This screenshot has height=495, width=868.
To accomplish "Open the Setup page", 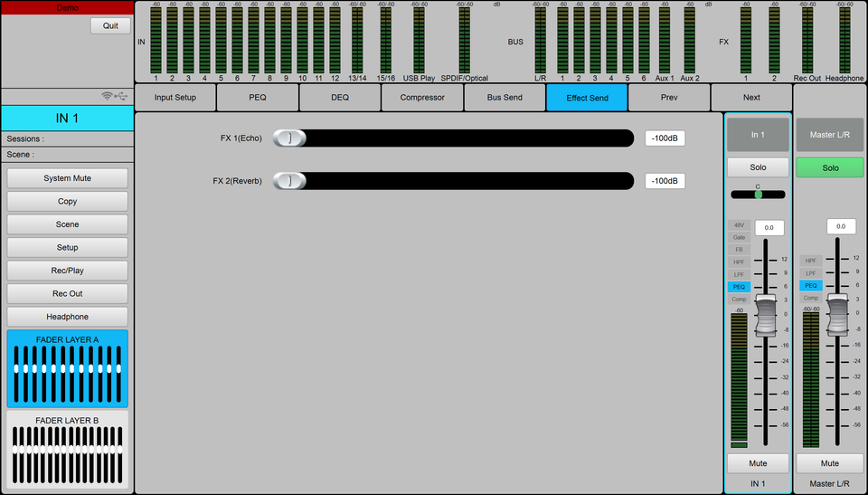I will click(x=68, y=247).
